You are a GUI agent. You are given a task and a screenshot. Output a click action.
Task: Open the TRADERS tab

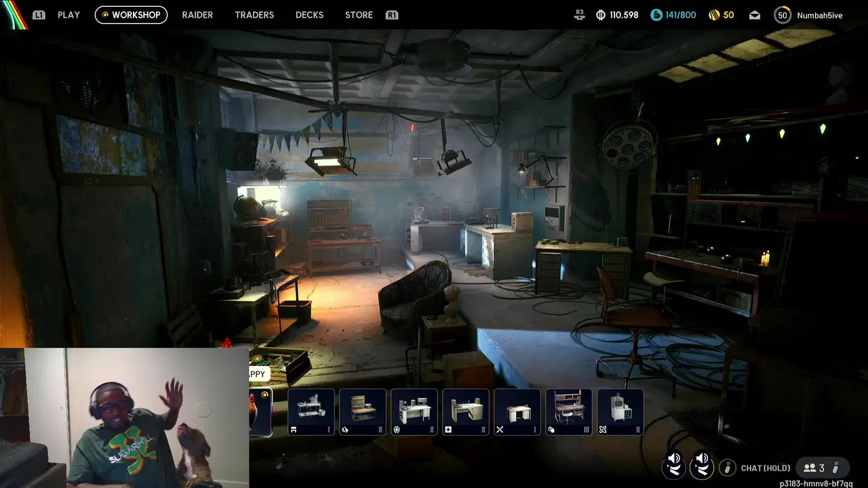pyautogui.click(x=254, y=15)
